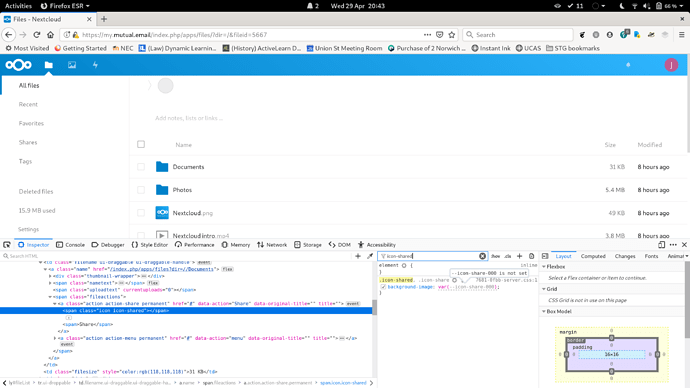The height and width of the screenshot is (388, 690).
Task: Open notifications bell in Nextcloud header
Action: 628,65
